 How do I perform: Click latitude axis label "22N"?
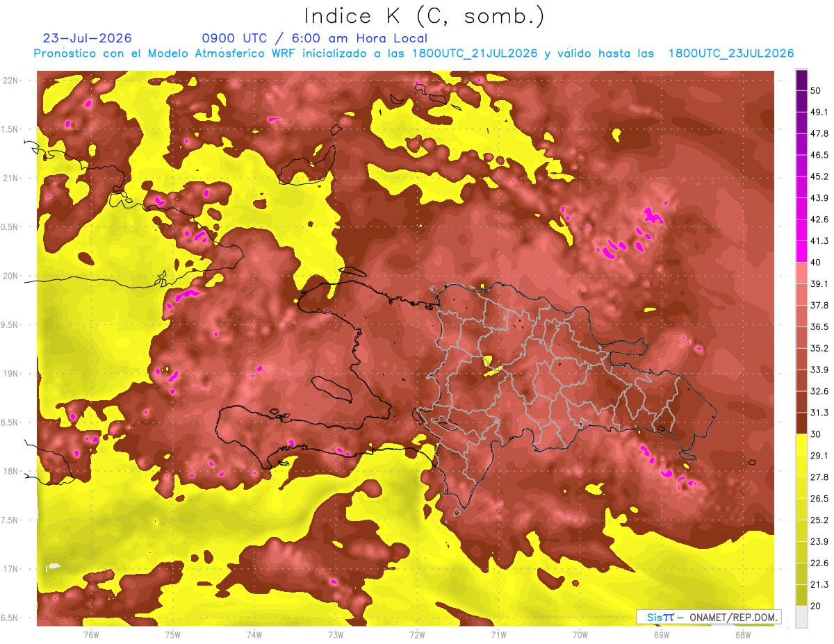tap(11, 80)
